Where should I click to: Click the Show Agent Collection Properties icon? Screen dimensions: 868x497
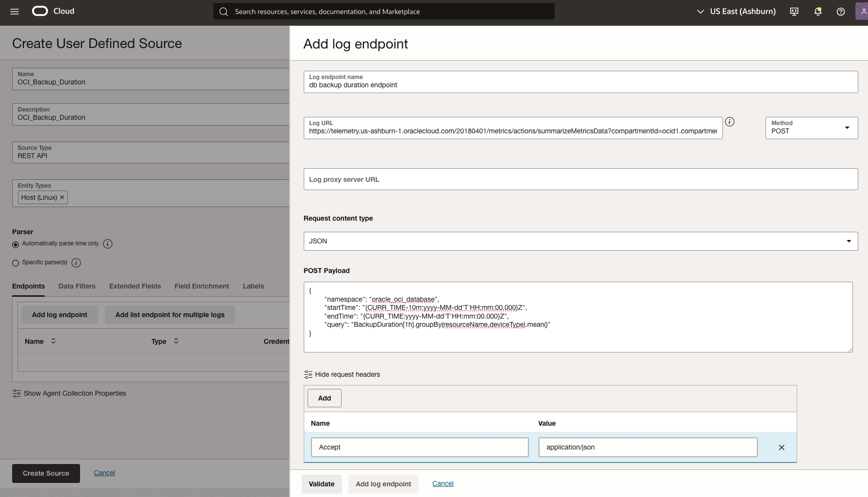17,393
